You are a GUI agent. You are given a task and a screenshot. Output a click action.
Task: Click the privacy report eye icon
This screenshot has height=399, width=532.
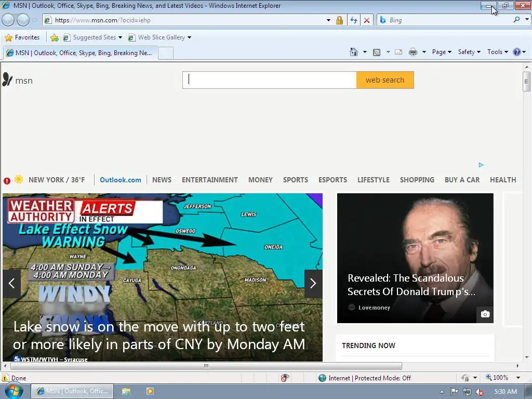click(x=285, y=378)
